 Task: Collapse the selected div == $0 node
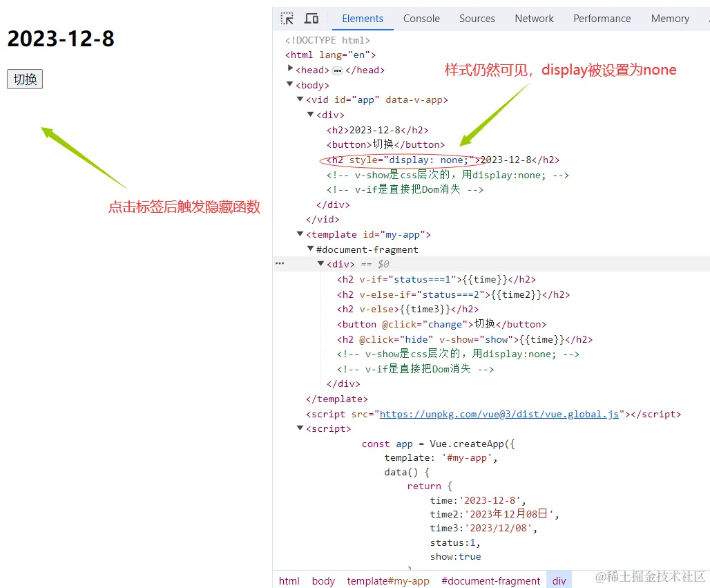coord(320,263)
